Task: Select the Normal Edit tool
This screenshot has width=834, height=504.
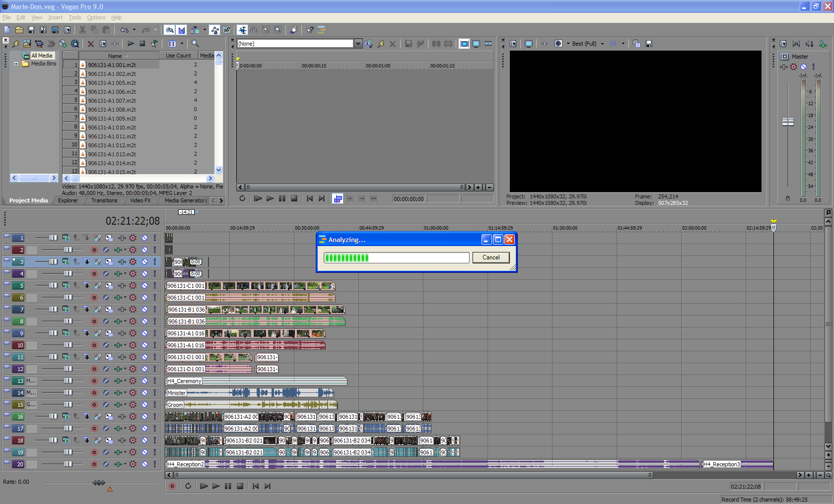Action: (x=242, y=30)
